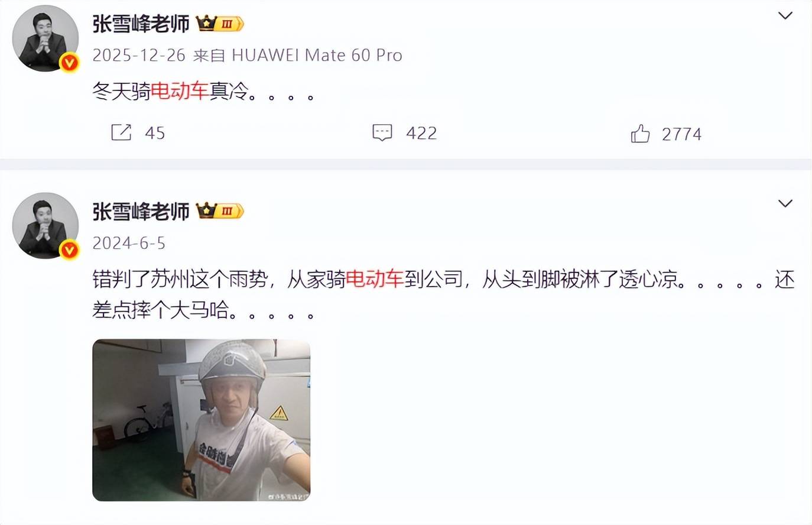
Task: Like the first post with thumbs-up icon
Action: tap(640, 134)
